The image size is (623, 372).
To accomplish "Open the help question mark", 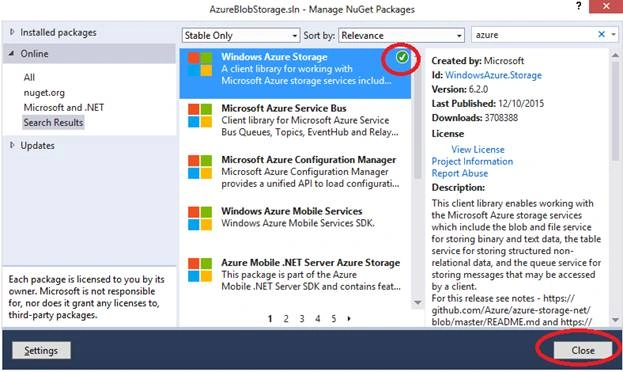I will 578,6.
